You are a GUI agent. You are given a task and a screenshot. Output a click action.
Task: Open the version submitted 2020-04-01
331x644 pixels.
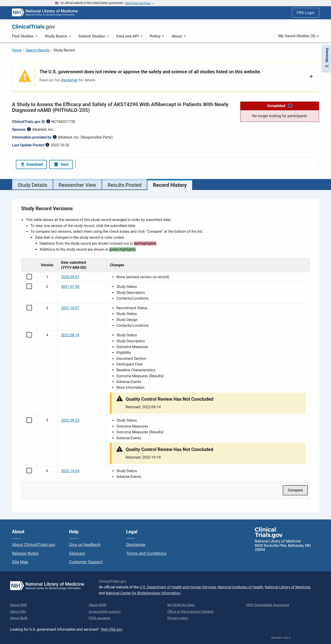[x=70, y=277]
